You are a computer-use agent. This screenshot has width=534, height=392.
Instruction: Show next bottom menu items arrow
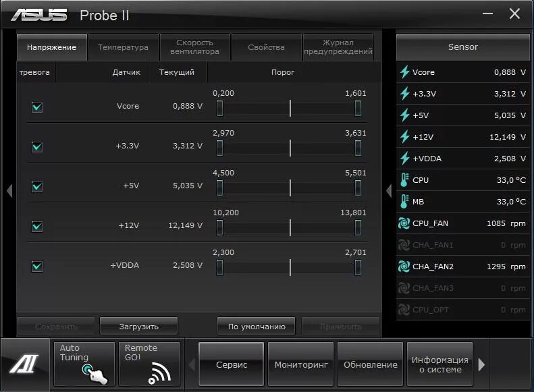click(481, 364)
